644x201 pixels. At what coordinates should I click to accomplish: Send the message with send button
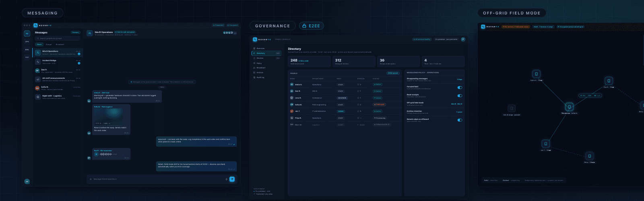coord(232,179)
